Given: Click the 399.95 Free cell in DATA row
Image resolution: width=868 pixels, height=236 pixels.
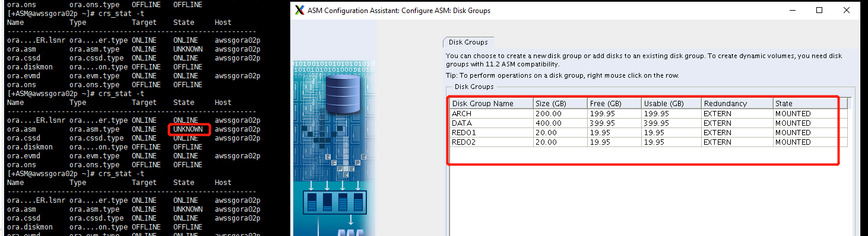Looking at the screenshot, I should click(x=614, y=123).
